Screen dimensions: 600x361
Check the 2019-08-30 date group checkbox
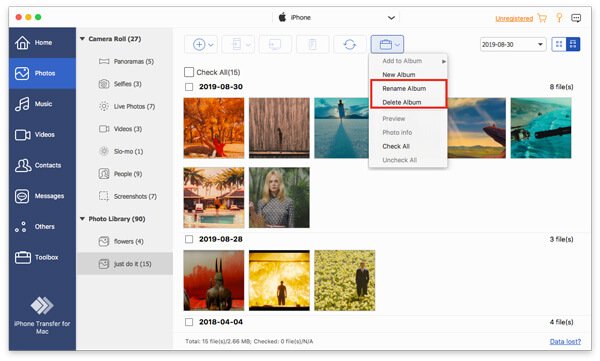click(189, 87)
